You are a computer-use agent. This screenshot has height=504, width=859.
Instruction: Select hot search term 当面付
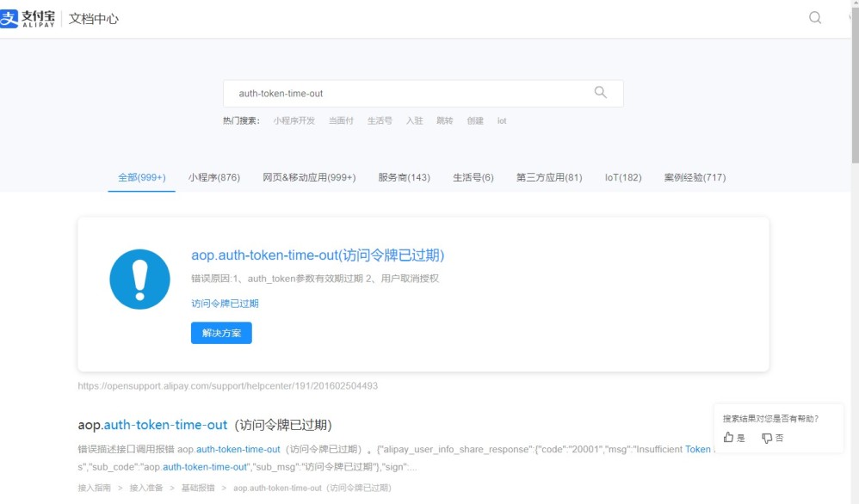point(341,121)
